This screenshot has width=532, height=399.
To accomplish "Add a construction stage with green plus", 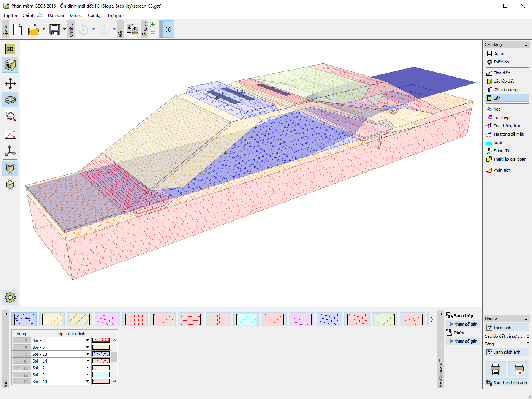I will [153, 25].
